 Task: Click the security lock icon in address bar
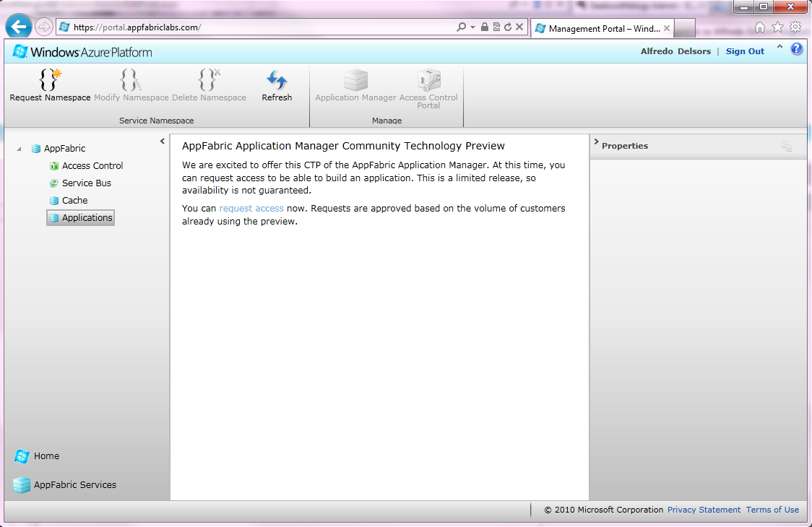pos(484,27)
